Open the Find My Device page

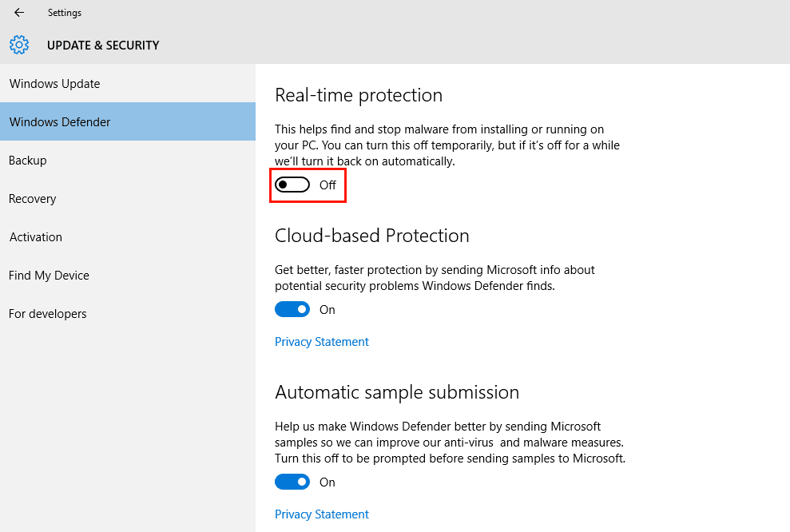pos(128,275)
